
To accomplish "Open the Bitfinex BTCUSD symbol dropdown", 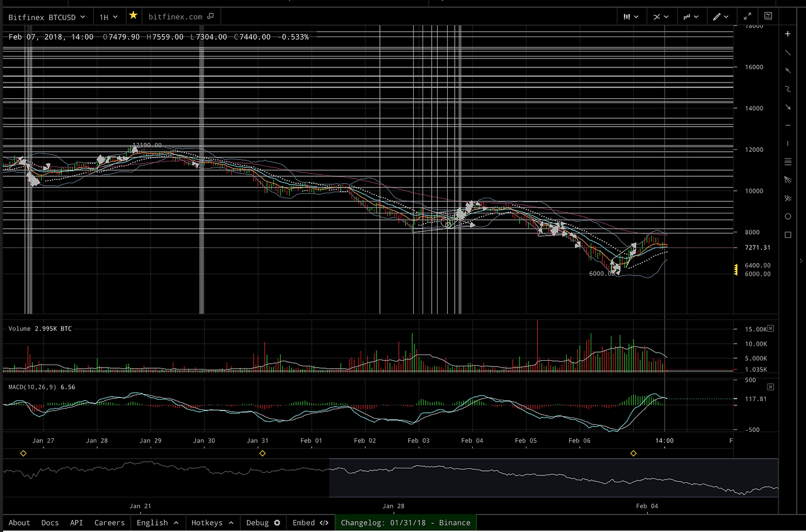I will click(x=47, y=17).
